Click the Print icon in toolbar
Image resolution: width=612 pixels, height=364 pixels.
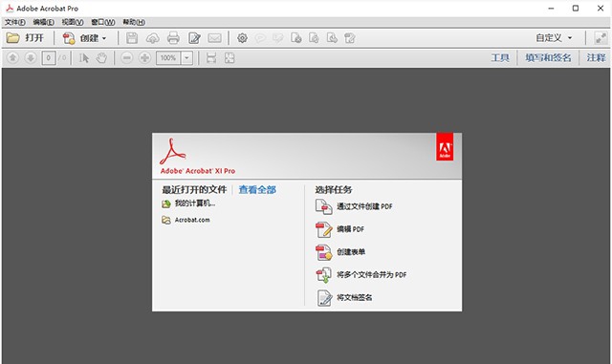(x=173, y=38)
